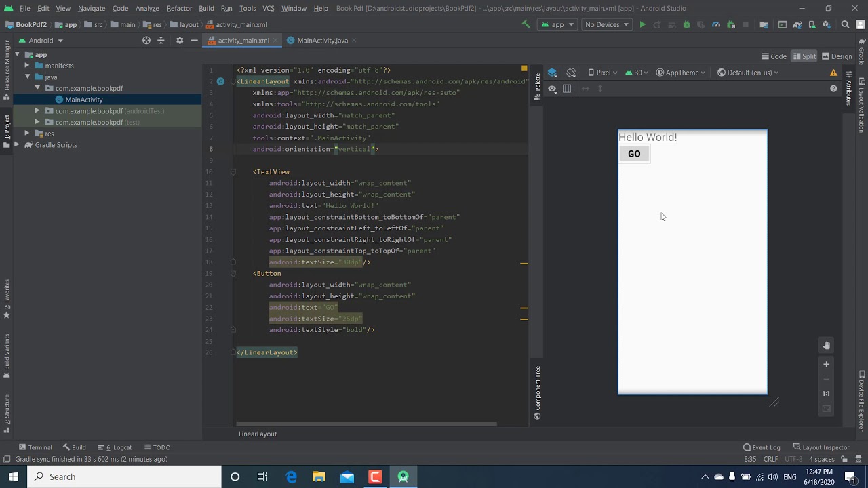868x488 pixels.
Task: Collapse all in the Project panel
Action: tap(161, 41)
